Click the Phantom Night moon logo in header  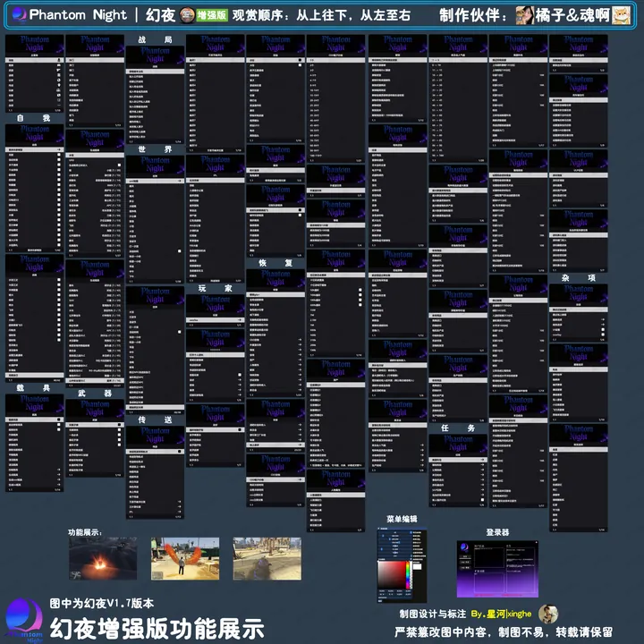coord(19,15)
